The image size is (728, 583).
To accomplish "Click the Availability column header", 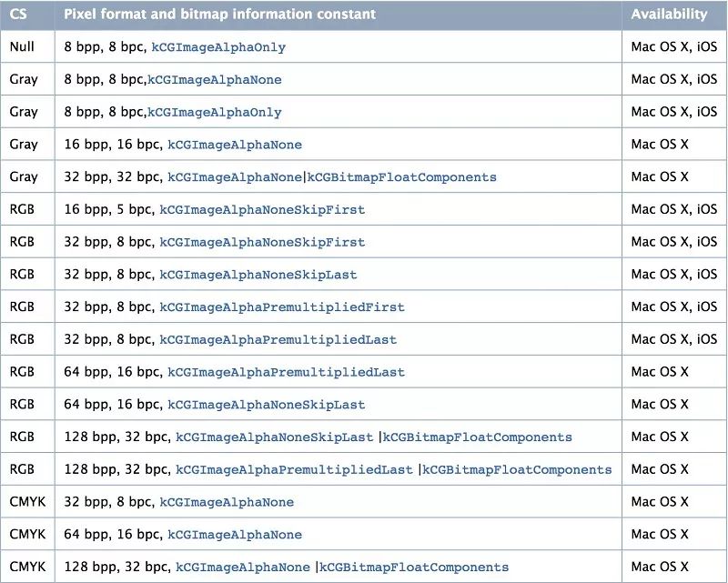I will 669,15.
